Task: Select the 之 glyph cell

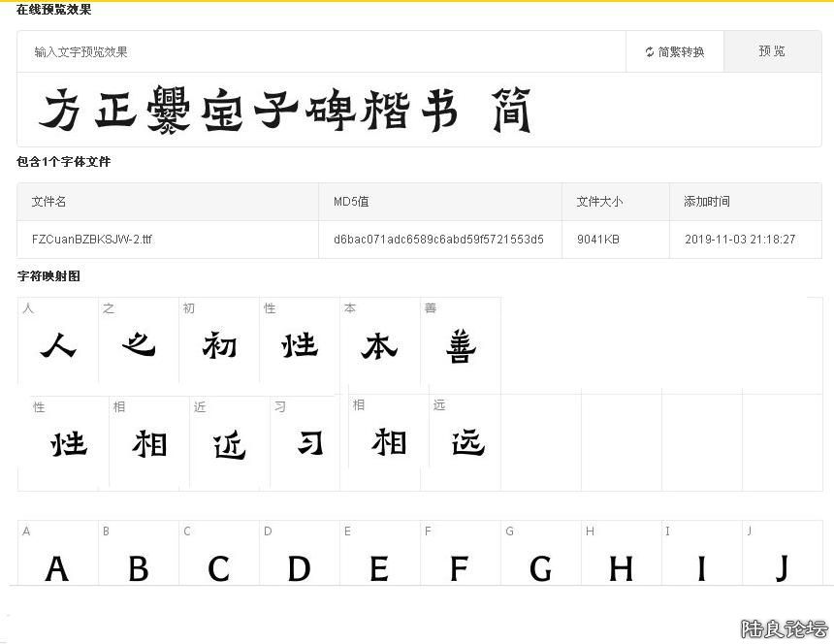Action: pos(139,341)
